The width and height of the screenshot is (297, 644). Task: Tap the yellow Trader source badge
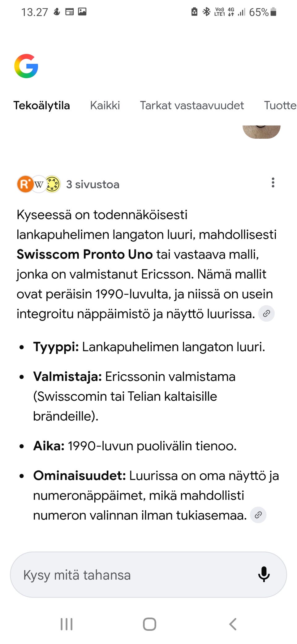[x=52, y=184]
